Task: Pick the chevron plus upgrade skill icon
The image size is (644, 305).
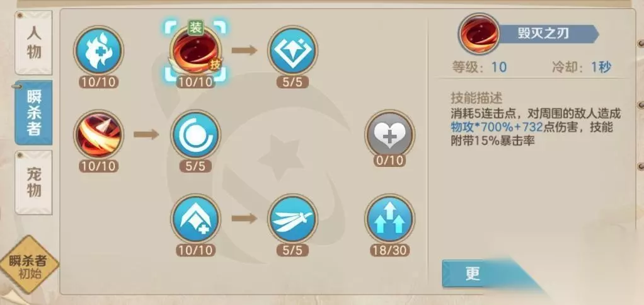Action: tap(195, 219)
